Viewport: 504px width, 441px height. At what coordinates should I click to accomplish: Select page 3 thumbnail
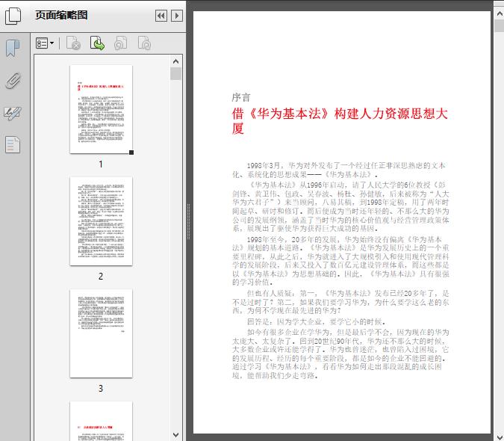(x=101, y=333)
